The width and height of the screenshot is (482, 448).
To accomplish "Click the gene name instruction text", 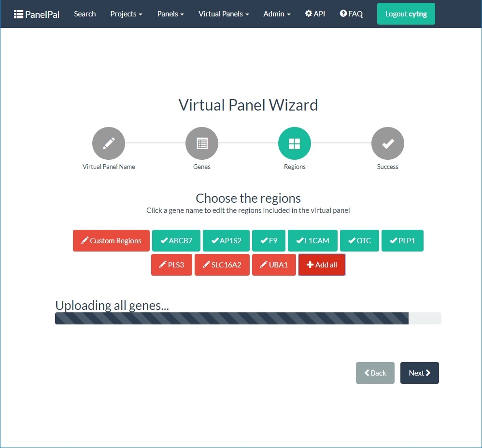I will coord(248,210).
